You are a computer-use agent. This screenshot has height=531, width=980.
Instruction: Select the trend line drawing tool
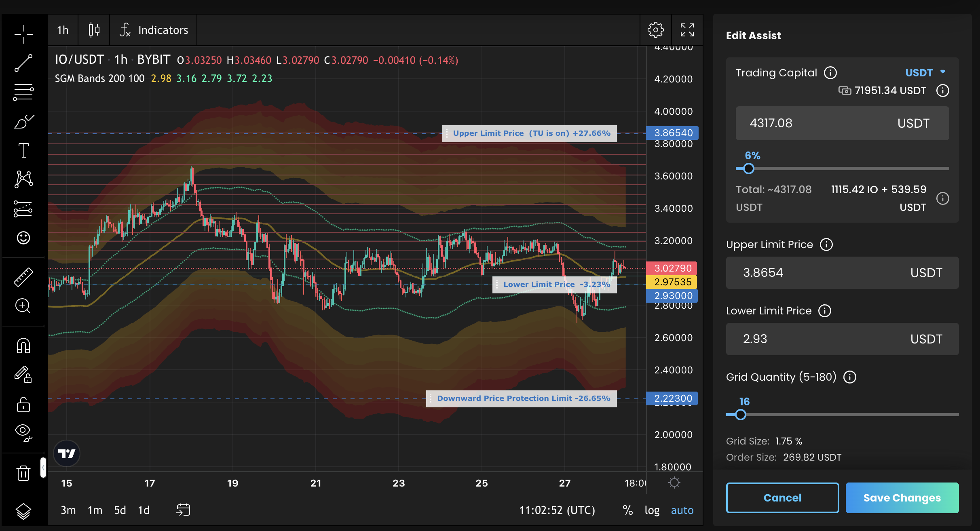(x=23, y=63)
